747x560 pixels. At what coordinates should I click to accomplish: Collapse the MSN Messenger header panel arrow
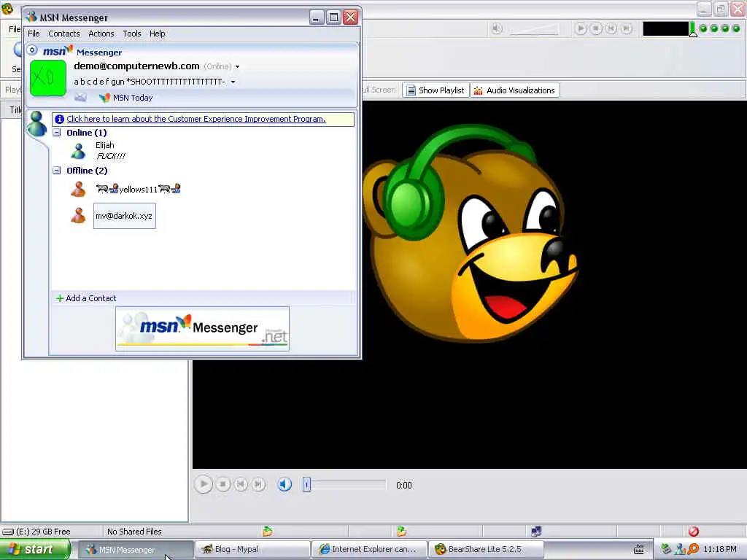tap(32, 50)
